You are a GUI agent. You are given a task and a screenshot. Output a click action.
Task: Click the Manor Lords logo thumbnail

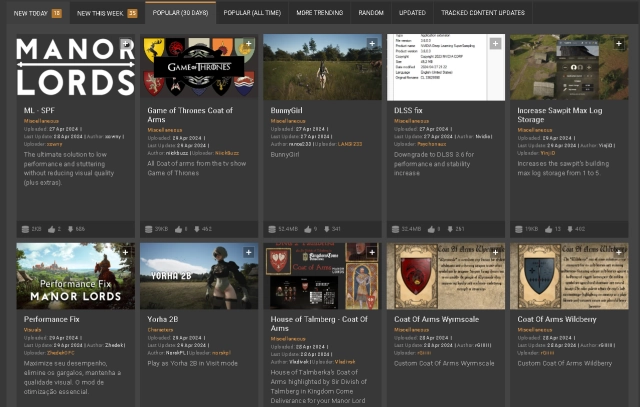tap(76, 67)
